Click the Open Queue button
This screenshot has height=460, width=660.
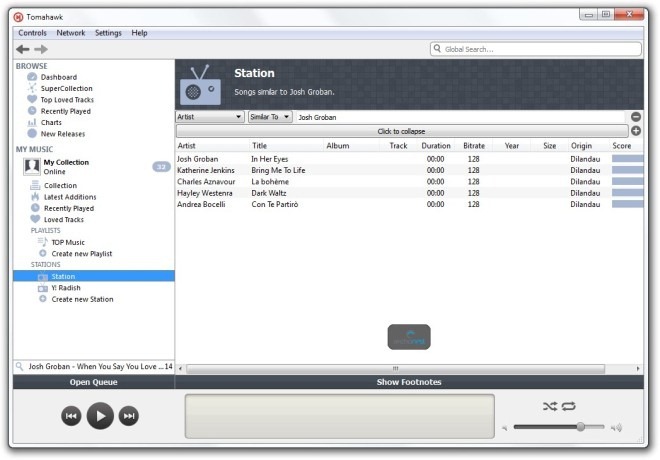pyautogui.click(x=93, y=382)
